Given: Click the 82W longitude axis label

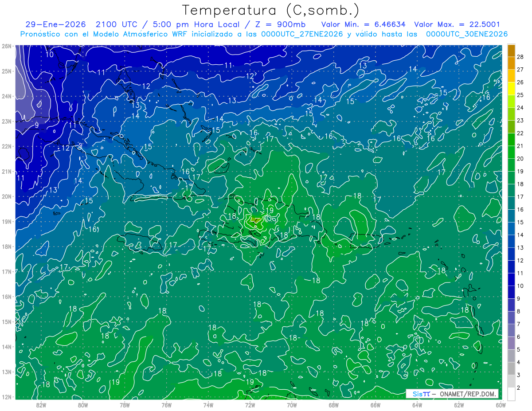Looking at the screenshot, I should [x=41, y=405].
